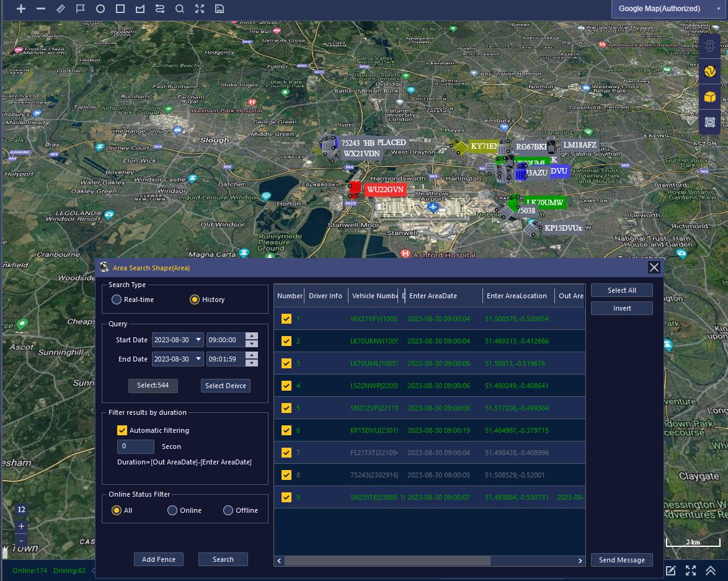Pick the circle area drawing tool

coord(100,9)
